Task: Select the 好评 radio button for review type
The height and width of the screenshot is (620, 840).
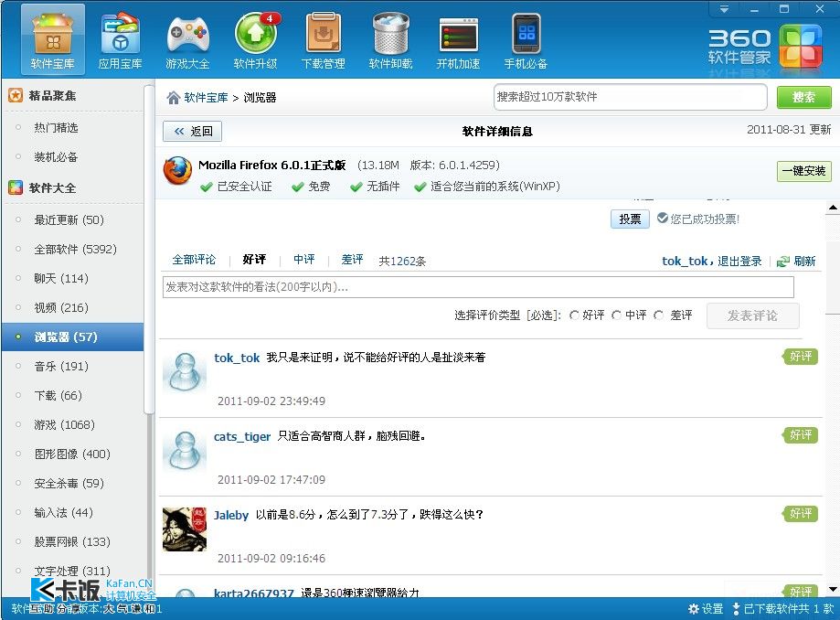Action: click(574, 315)
